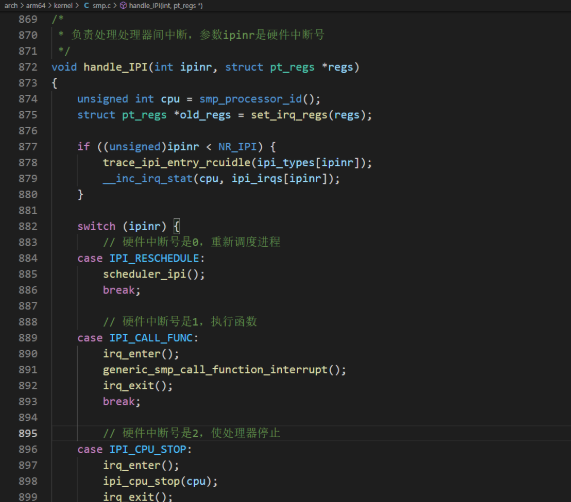Click irq_enter call on line 897

pyautogui.click(x=131, y=465)
